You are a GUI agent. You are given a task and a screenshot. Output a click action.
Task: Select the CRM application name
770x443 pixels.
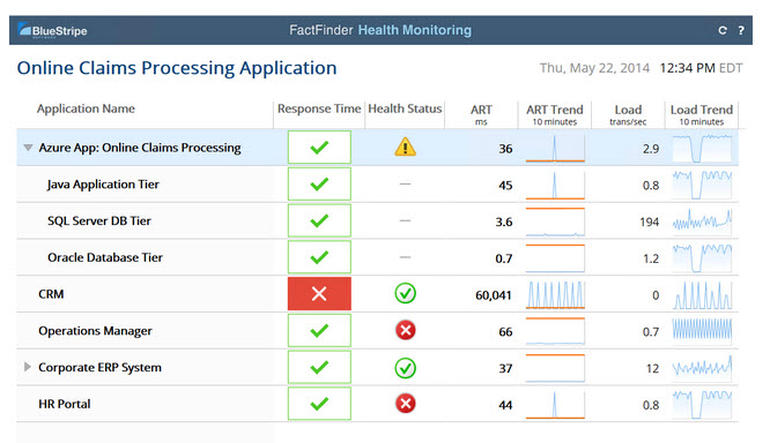(x=51, y=294)
